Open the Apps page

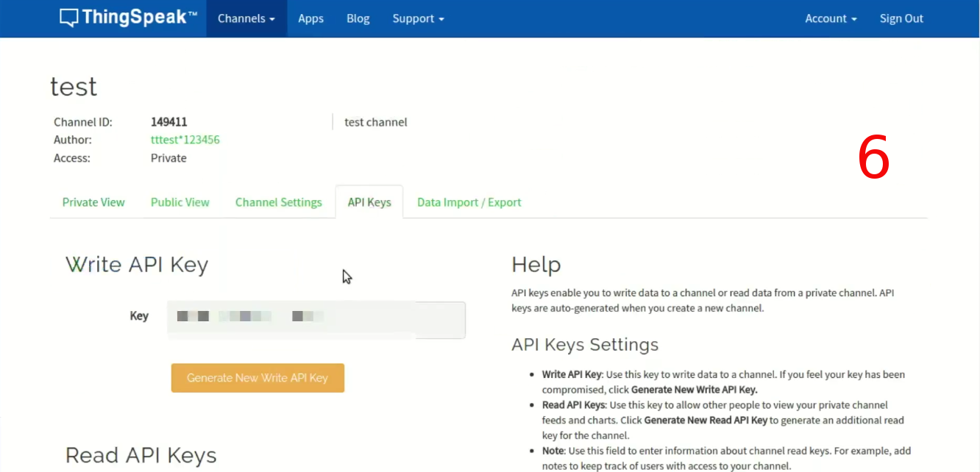[310, 18]
